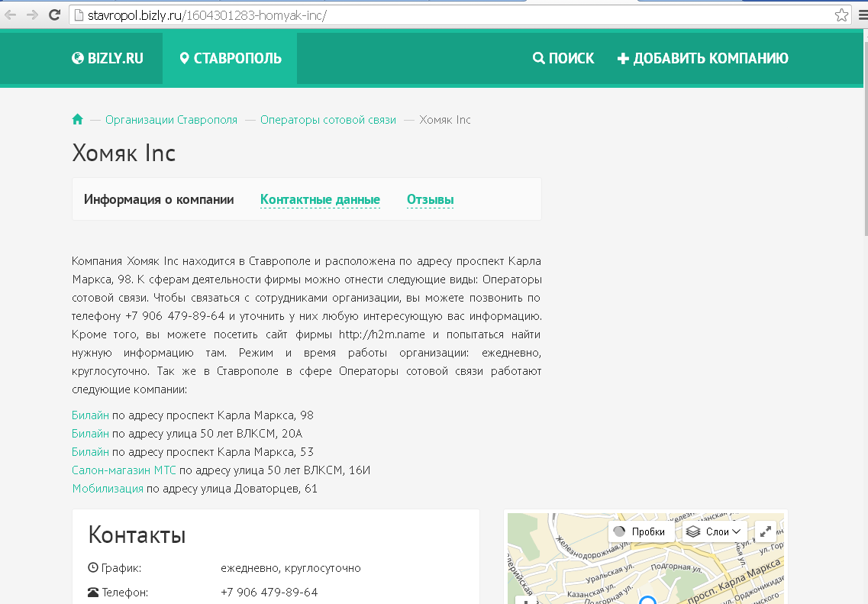
Task: Click the home icon in the breadcrumbs
Action: (77, 120)
